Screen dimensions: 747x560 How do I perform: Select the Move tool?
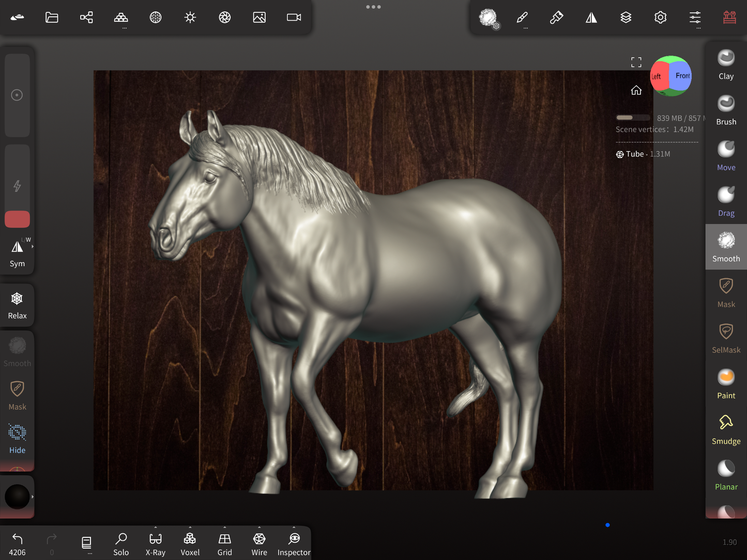tap(726, 156)
